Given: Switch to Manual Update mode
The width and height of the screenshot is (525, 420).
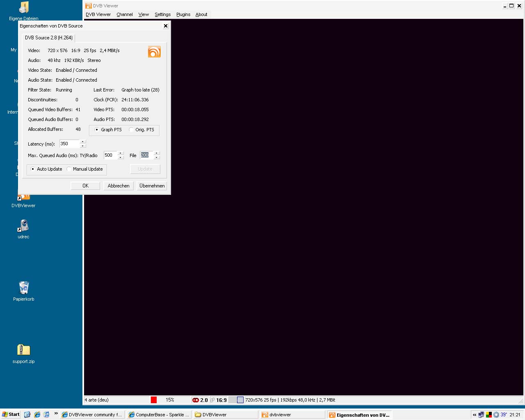Looking at the screenshot, I should pos(69,169).
